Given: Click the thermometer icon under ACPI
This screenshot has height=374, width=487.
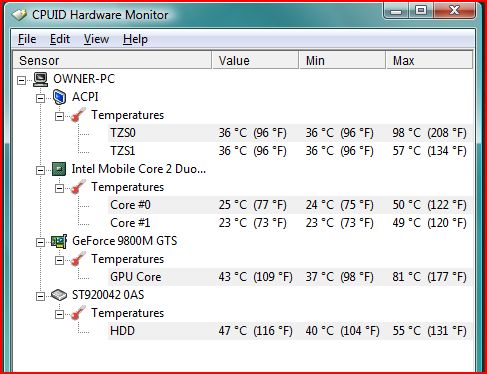Looking at the screenshot, I should coord(78,114).
